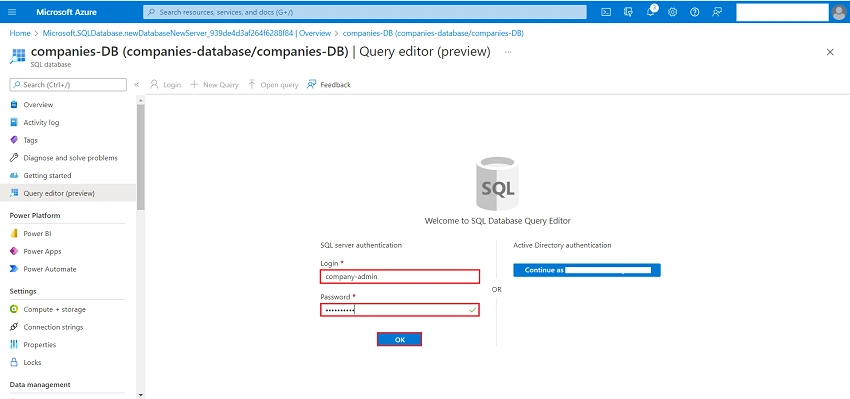Image resolution: width=850 pixels, height=399 pixels.
Task: Open Cloud Shell from the top bar
Action: [607, 12]
